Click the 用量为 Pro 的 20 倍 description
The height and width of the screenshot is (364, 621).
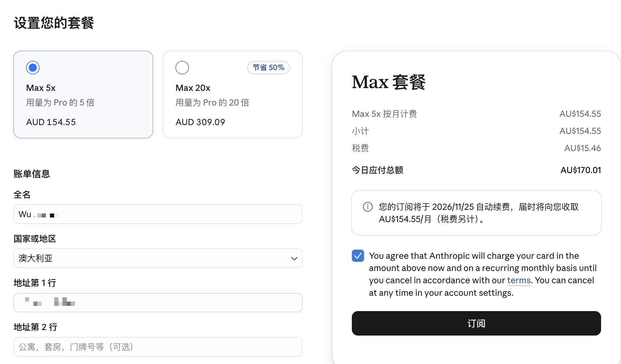pos(212,102)
